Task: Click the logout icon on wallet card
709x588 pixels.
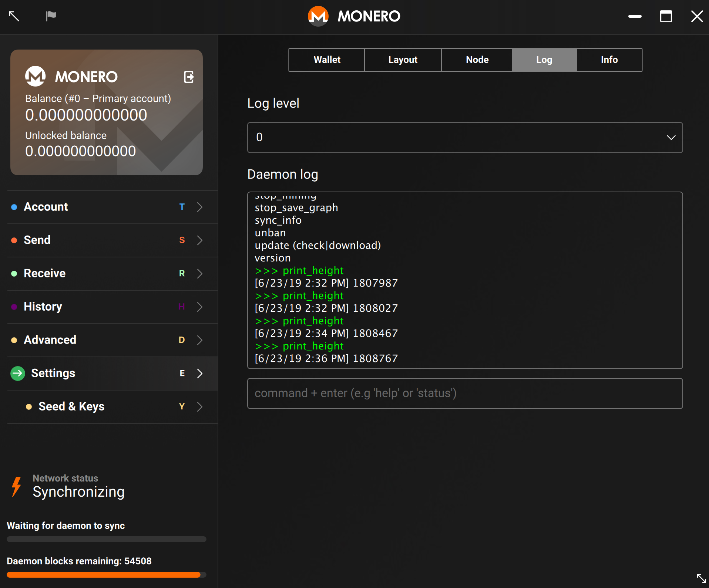Action: [x=189, y=77]
